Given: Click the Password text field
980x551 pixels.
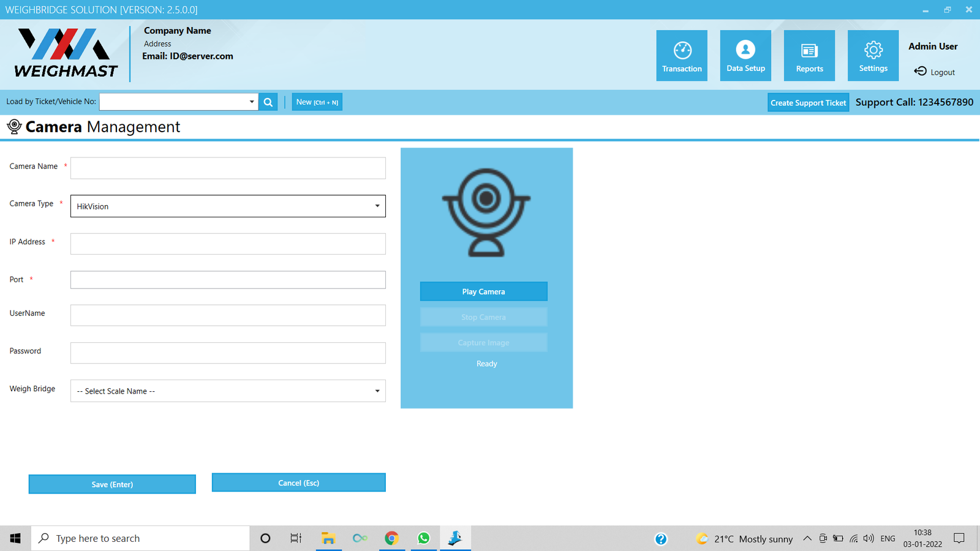Looking at the screenshot, I should [228, 353].
